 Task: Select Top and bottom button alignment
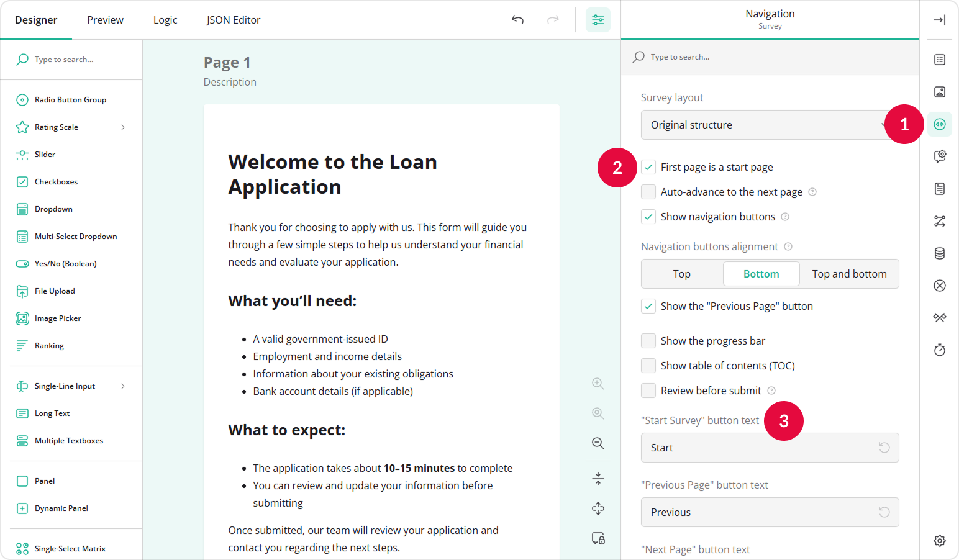(x=849, y=274)
